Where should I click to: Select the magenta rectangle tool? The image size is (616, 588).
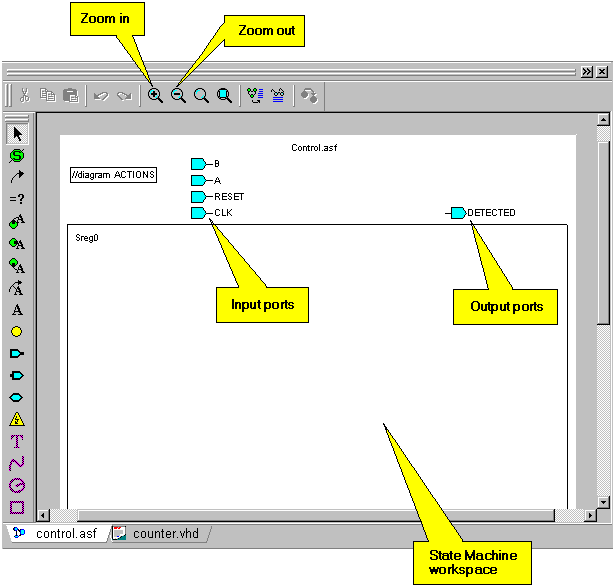pos(17,507)
